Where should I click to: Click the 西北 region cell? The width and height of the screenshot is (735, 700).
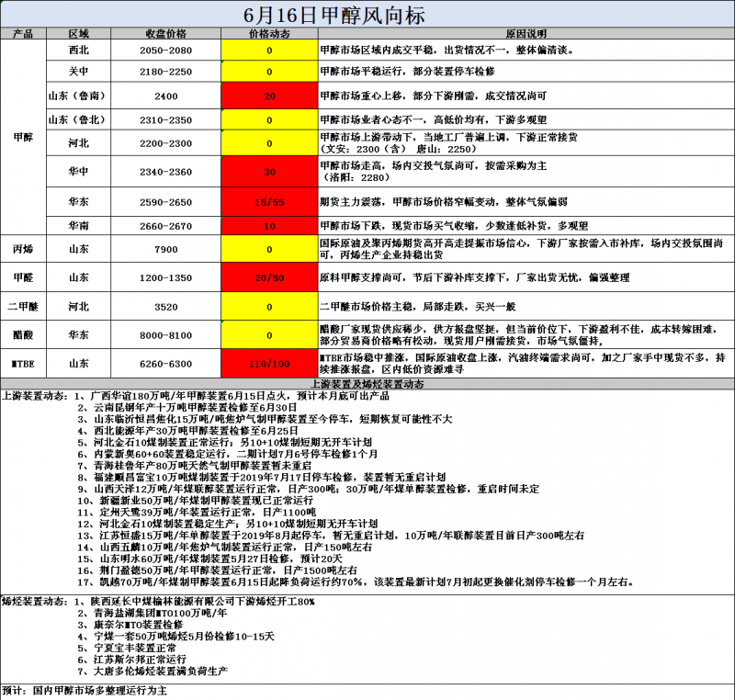pyautogui.click(x=78, y=50)
